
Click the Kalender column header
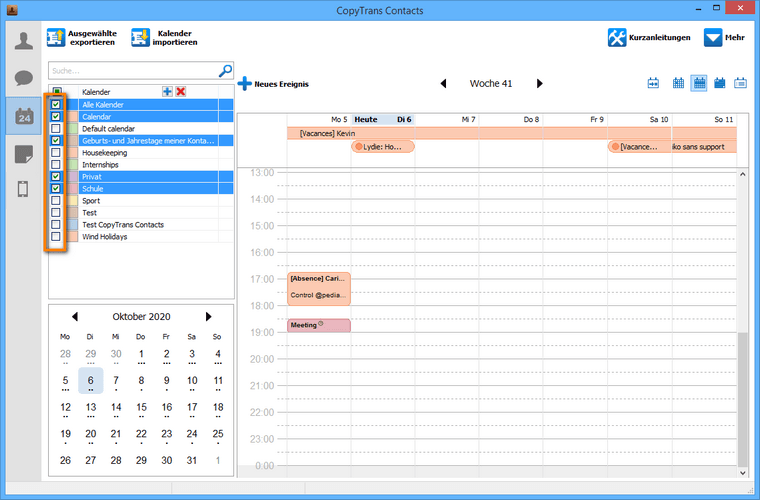pos(96,92)
